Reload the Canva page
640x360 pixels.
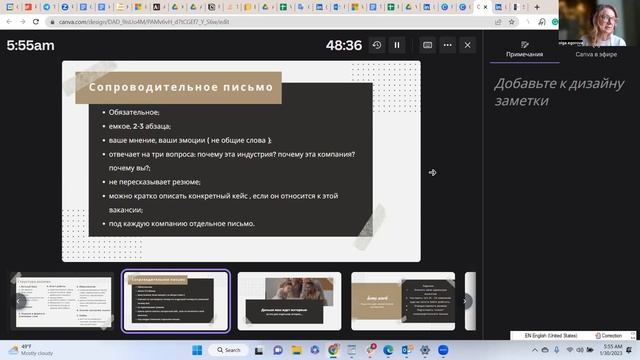pos(36,22)
